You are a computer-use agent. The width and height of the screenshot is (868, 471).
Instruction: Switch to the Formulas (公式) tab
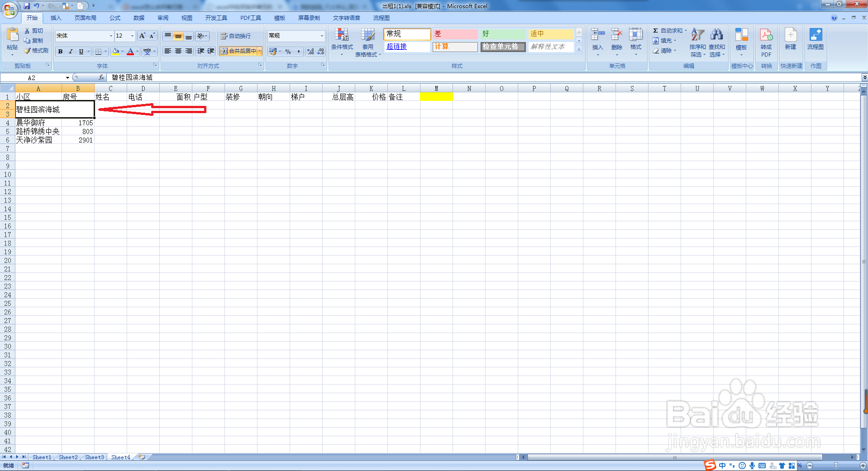(x=115, y=18)
